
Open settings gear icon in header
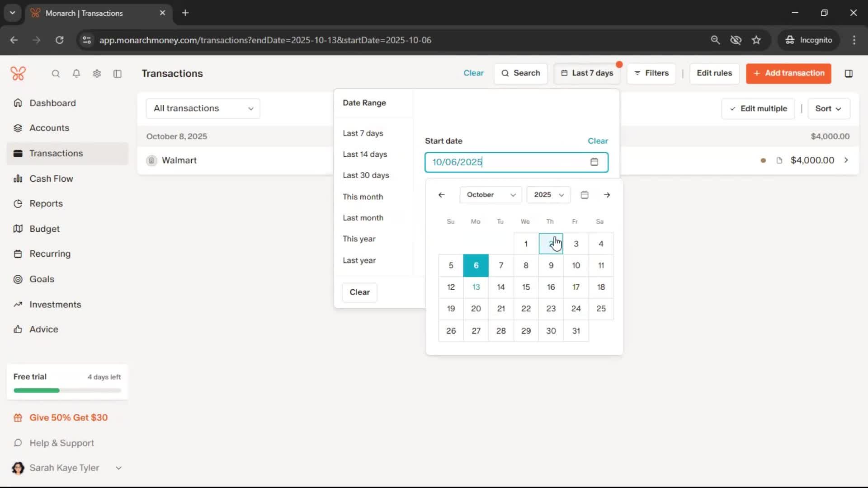[x=97, y=74]
